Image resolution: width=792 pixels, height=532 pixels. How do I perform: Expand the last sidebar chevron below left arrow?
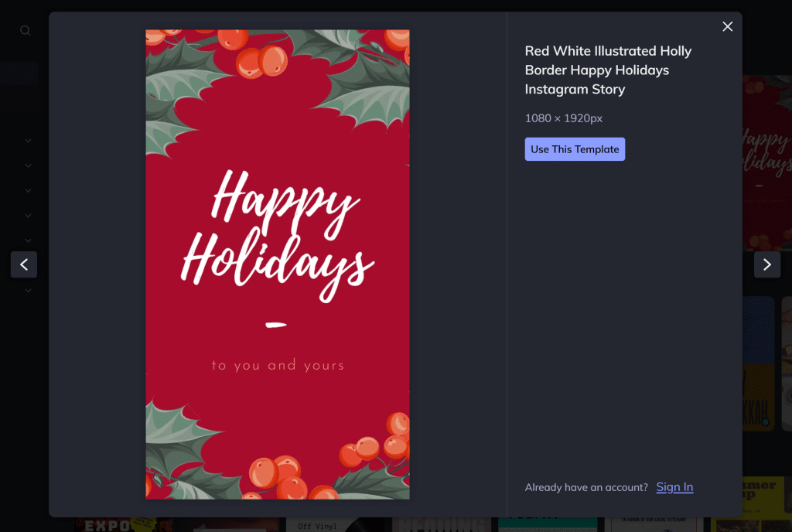pos(28,291)
